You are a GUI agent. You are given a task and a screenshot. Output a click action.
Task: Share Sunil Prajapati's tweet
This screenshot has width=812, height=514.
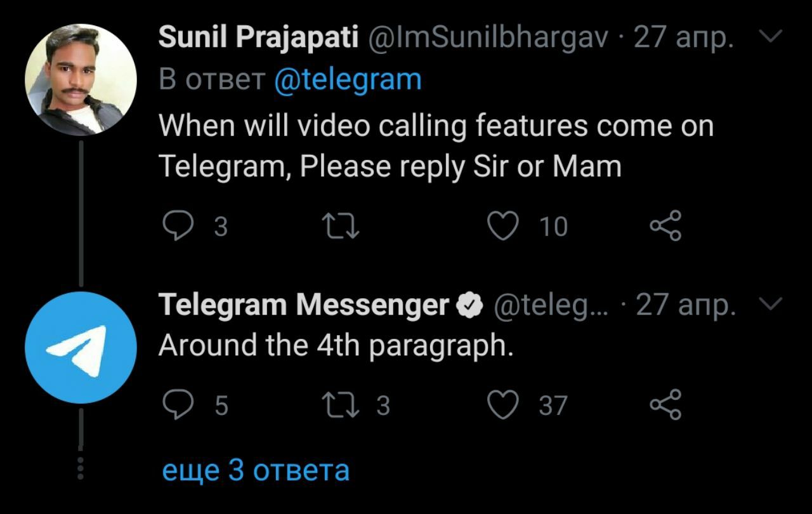(x=665, y=226)
